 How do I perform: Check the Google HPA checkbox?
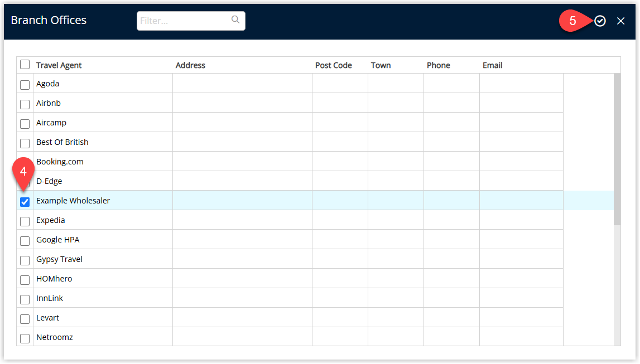click(x=25, y=241)
